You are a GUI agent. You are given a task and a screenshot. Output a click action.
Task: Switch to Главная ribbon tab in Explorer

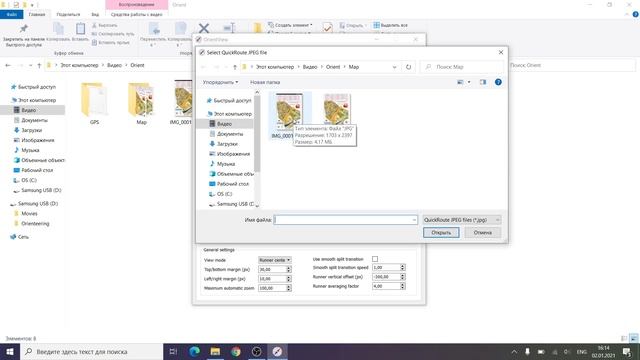tap(37, 15)
